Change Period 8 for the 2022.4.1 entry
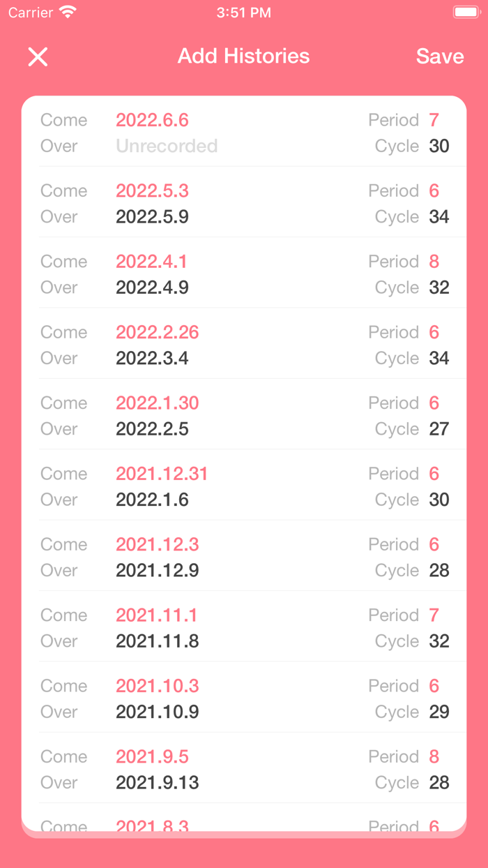Screen dimensions: 488x868 click(x=434, y=262)
